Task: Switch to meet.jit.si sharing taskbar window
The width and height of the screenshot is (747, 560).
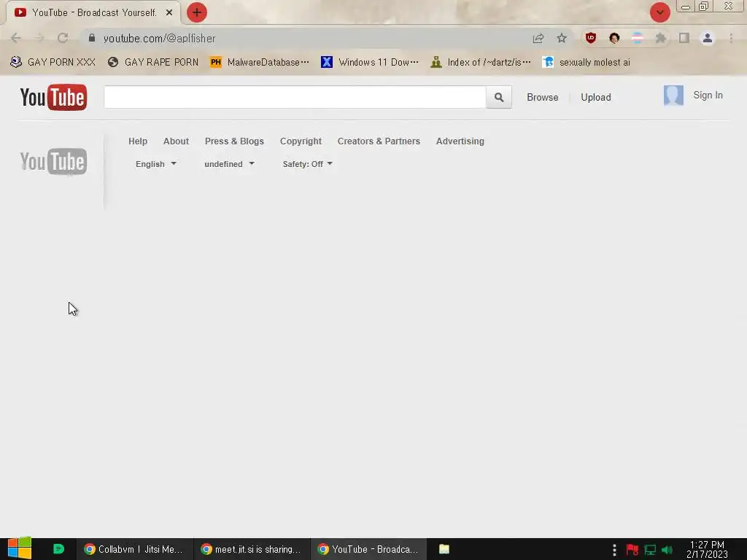Action: tap(252, 549)
